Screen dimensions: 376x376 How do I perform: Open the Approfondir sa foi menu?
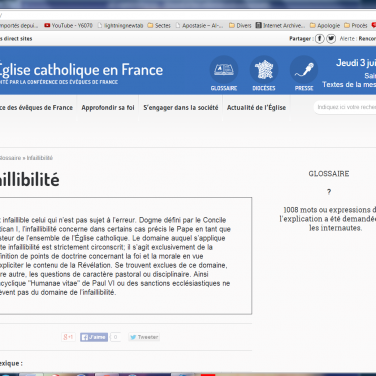(x=108, y=108)
